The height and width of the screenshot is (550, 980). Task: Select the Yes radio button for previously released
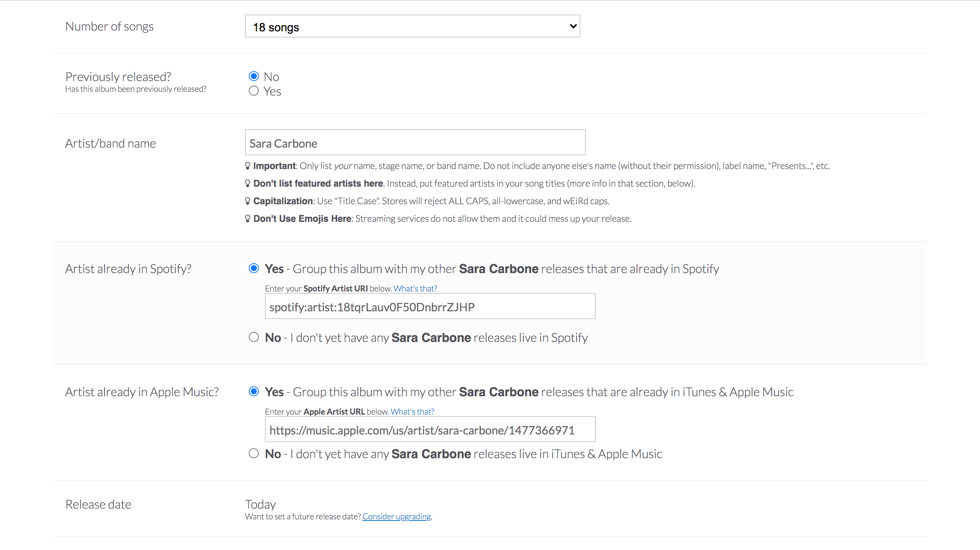tap(254, 91)
